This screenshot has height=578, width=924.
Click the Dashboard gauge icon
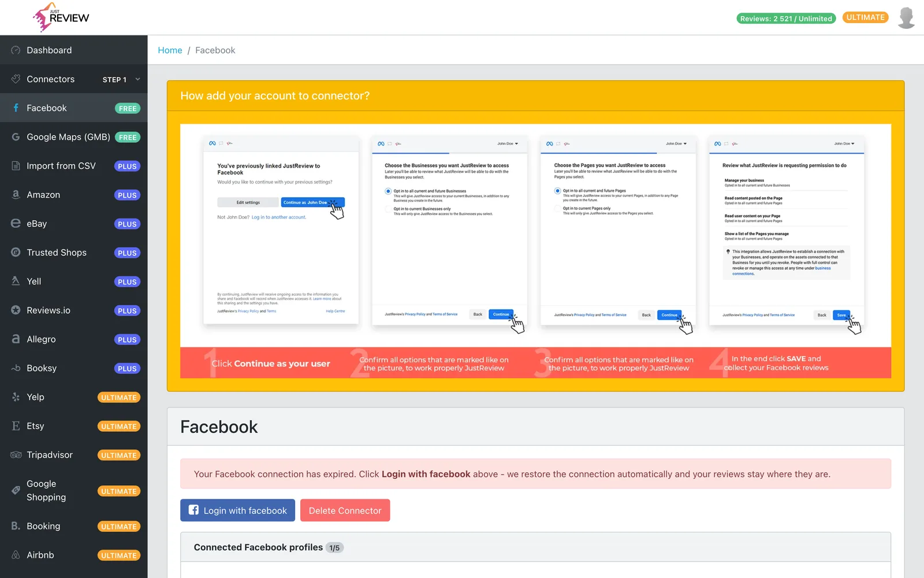[16, 50]
